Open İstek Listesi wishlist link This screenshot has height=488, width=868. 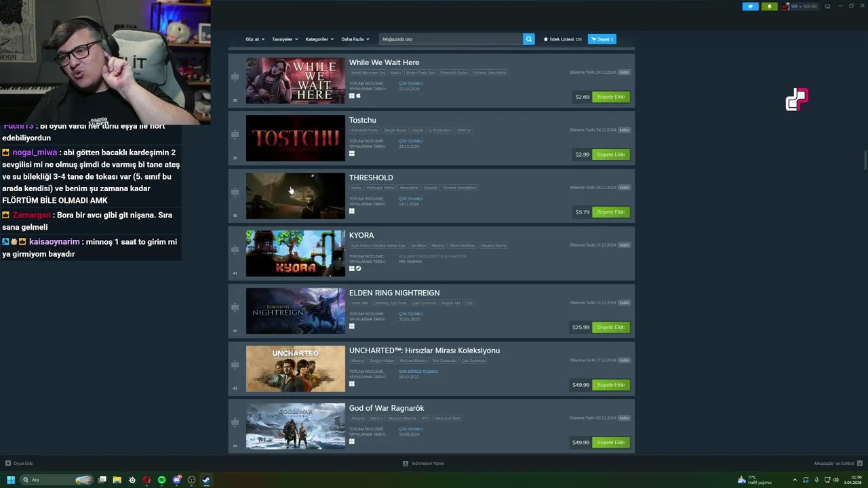(563, 39)
